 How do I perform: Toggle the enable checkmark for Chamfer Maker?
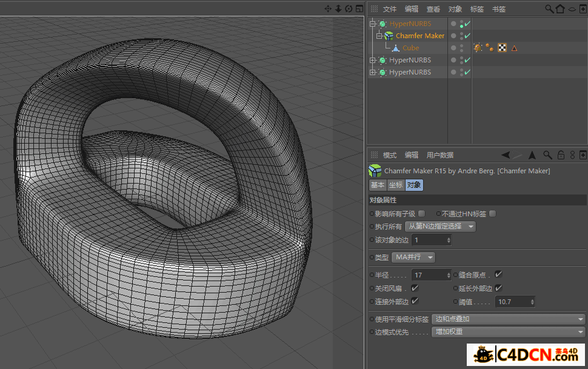coord(467,36)
